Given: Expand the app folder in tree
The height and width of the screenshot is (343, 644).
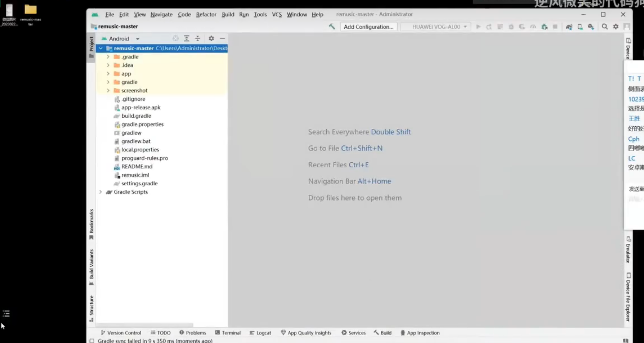Looking at the screenshot, I should click(108, 74).
